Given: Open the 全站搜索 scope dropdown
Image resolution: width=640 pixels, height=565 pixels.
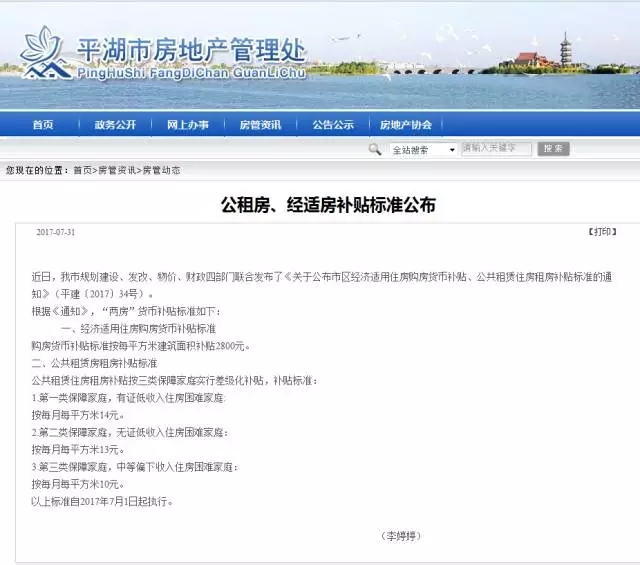Looking at the screenshot, I should pos(423,150).
